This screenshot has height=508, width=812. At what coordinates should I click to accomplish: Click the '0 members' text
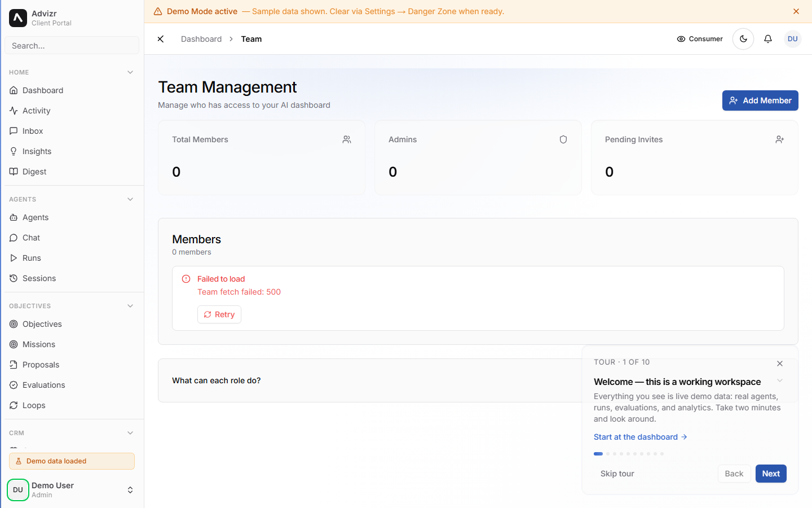click(192, 252)
